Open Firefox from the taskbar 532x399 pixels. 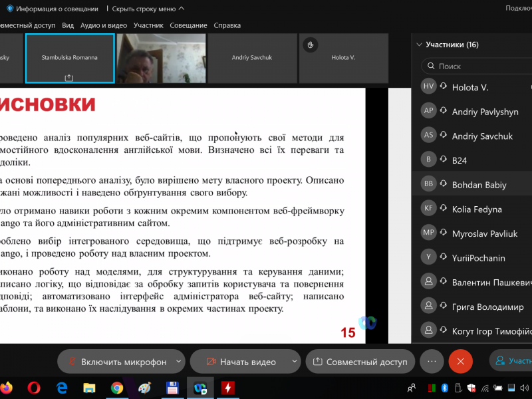pos(6,387)
